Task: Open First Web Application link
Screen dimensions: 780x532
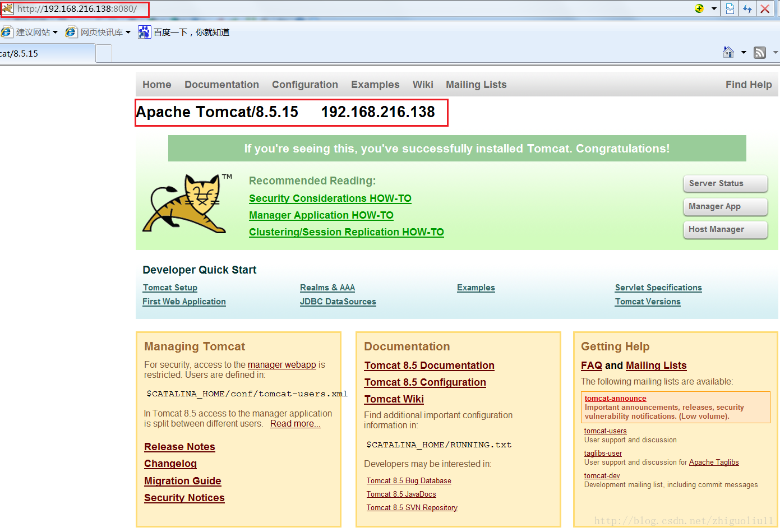Action: (x=184, y=302)
